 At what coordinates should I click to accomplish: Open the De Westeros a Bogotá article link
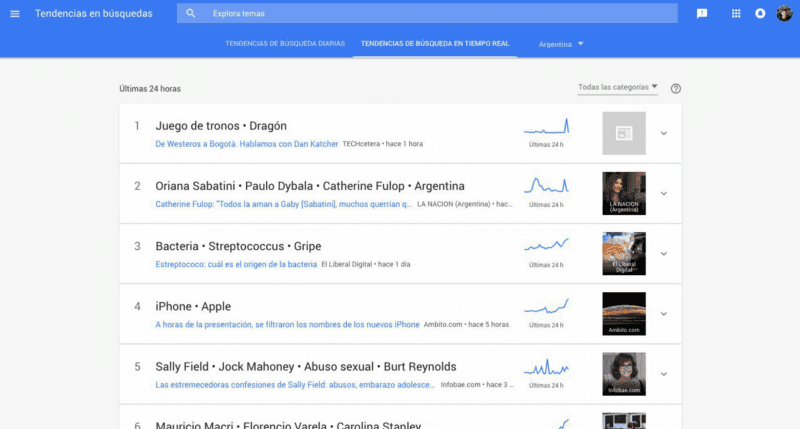[247, 144]
